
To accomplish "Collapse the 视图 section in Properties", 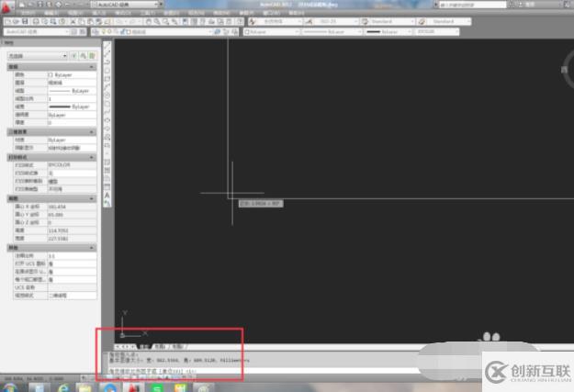I will pyautogui.click(x=92, y=198).
